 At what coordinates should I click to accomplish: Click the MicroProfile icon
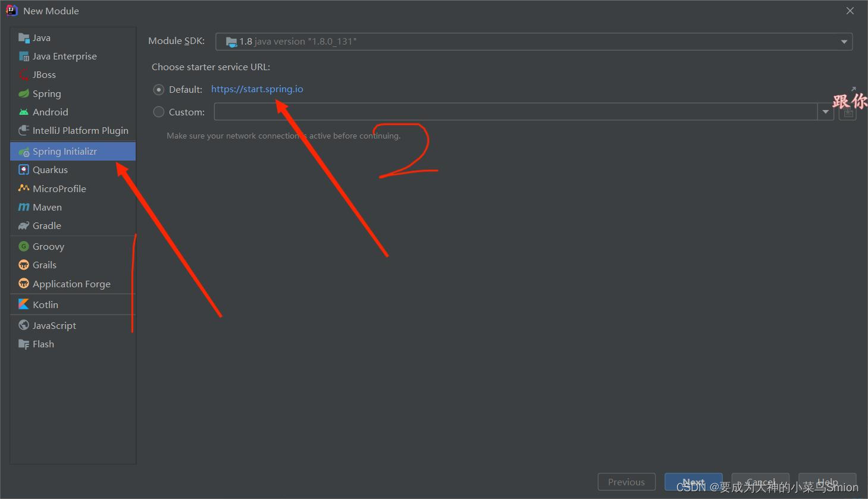[24, 189]
